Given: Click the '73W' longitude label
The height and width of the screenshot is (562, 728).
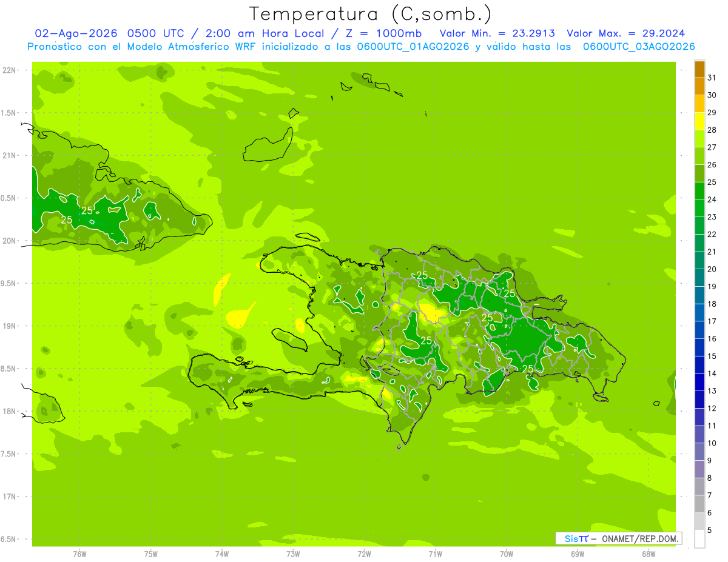Looking at the screenshot, I should coord(293,554).
